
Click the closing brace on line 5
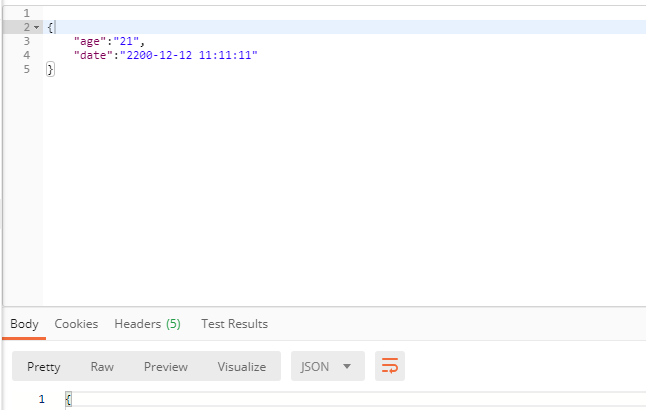pos(50,69)
